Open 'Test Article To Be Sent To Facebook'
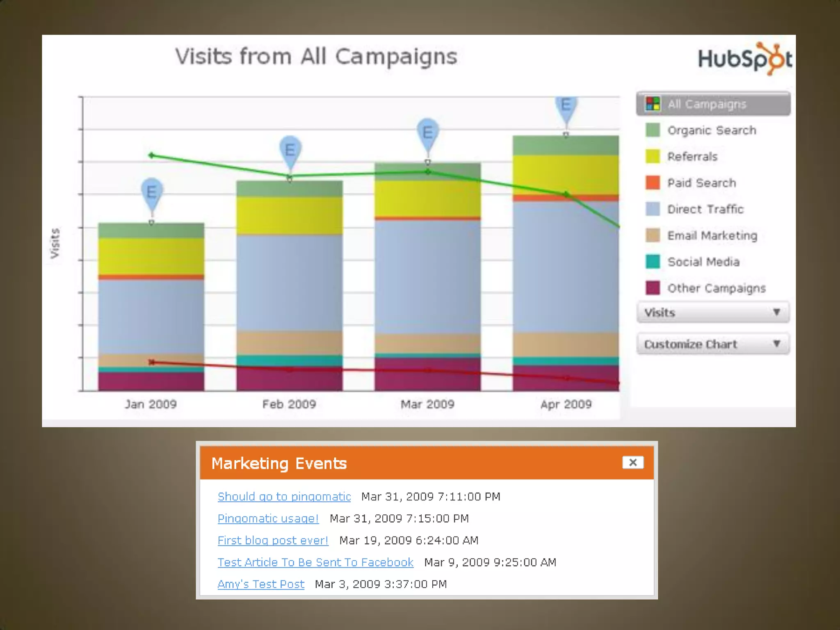Screen dimensions: 840x630 coord(315,562)
